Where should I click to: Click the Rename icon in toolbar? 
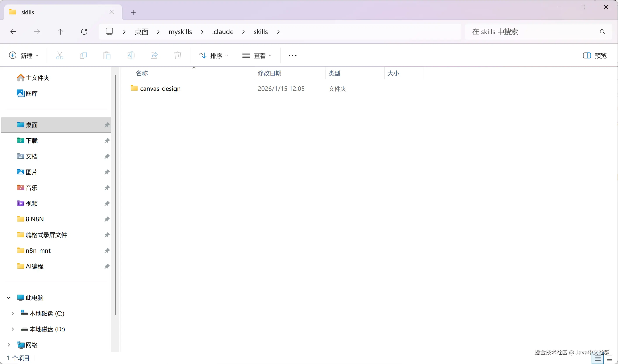click(130, 56)
